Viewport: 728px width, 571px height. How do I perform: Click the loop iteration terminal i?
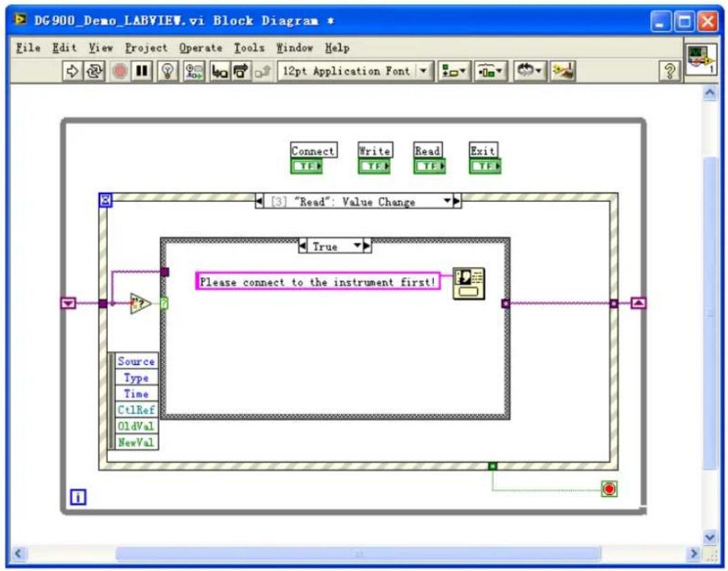(x=78, y=497)
